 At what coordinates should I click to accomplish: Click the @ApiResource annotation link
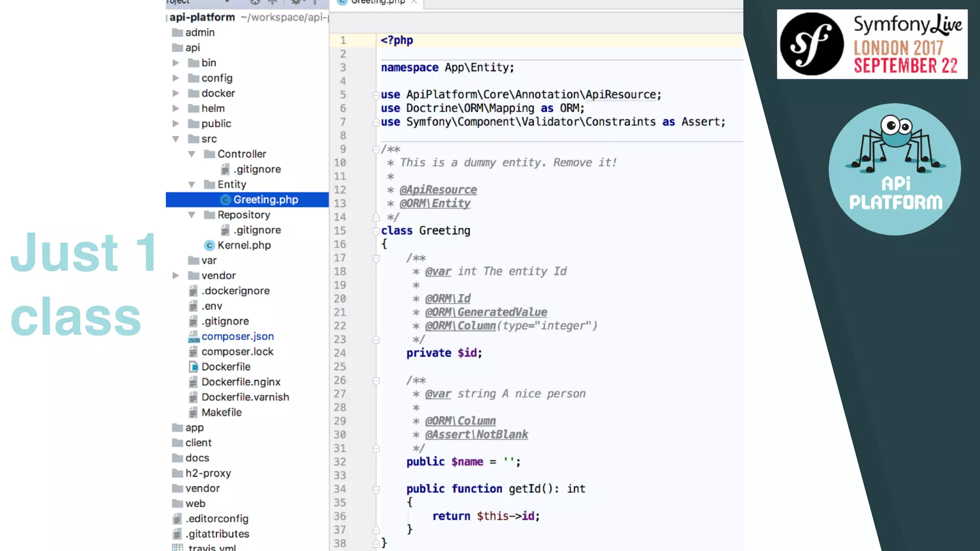[438, 190]
